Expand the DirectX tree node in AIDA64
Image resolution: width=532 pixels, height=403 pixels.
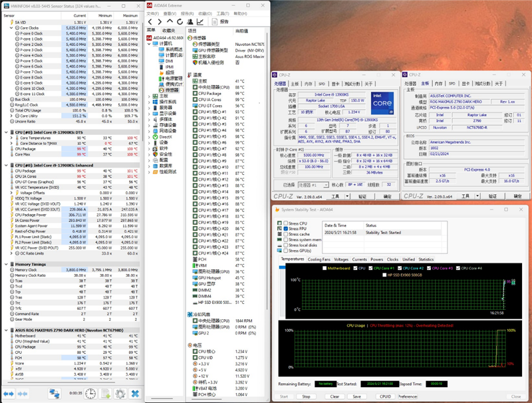pos(150,136)
